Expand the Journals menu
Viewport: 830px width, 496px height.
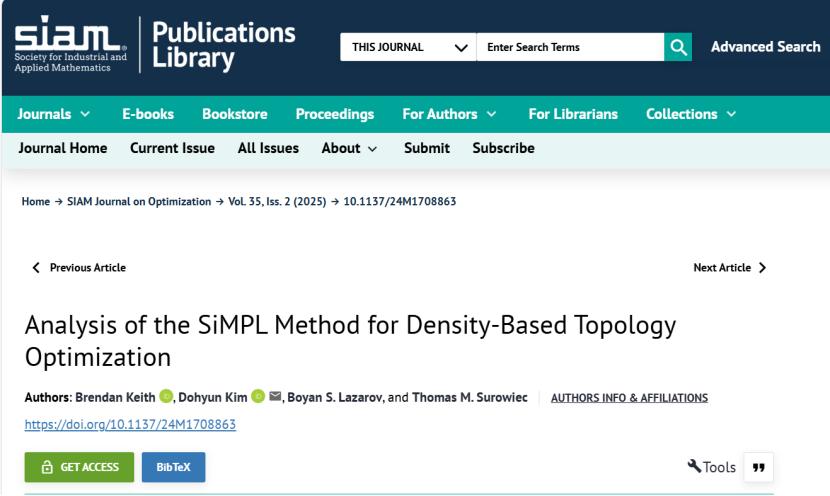54,114
